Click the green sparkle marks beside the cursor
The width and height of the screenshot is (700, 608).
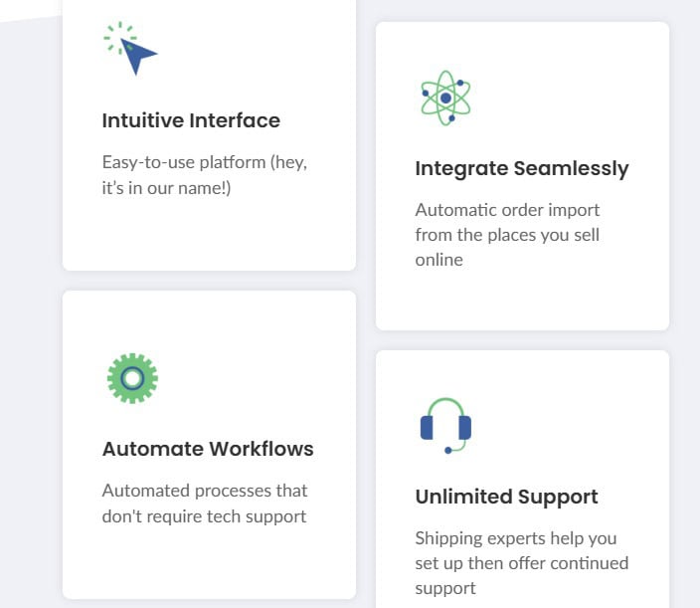115,36
